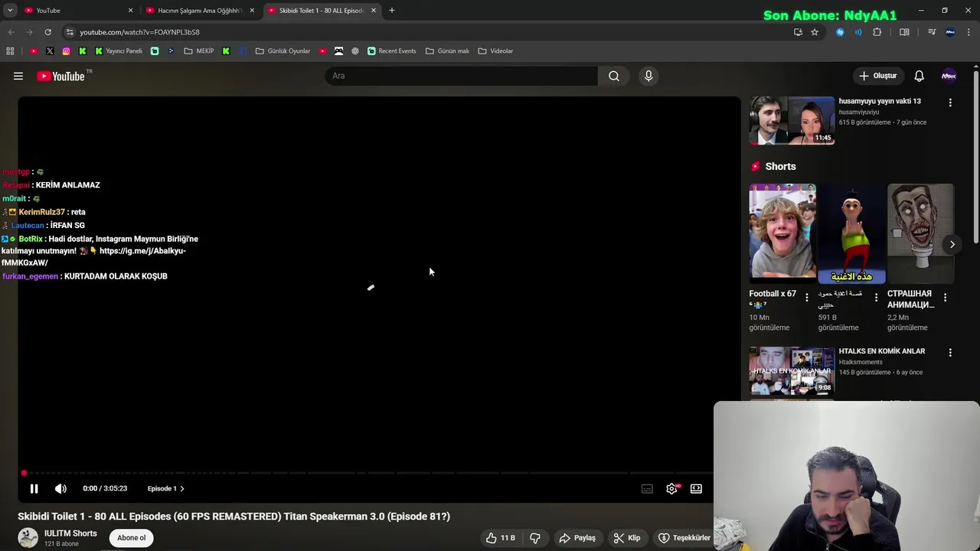Screen dimensions: 980x551
Task: Install app icon in address bar
Action: [x=798, y=32]
